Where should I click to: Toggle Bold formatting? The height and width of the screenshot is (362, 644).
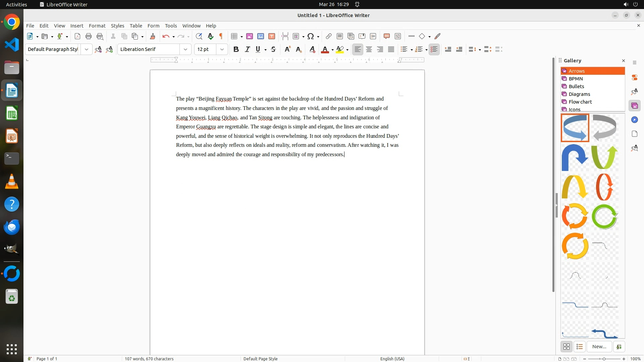point(236,49)
